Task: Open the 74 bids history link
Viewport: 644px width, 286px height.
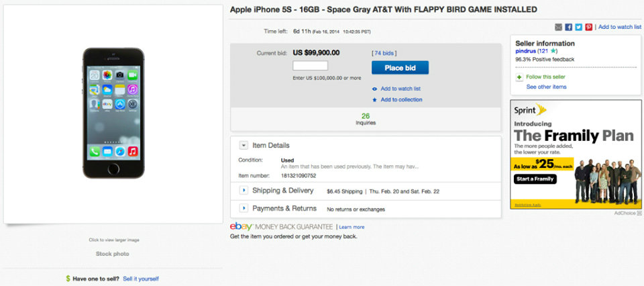Action: click(x=383, y=52)
